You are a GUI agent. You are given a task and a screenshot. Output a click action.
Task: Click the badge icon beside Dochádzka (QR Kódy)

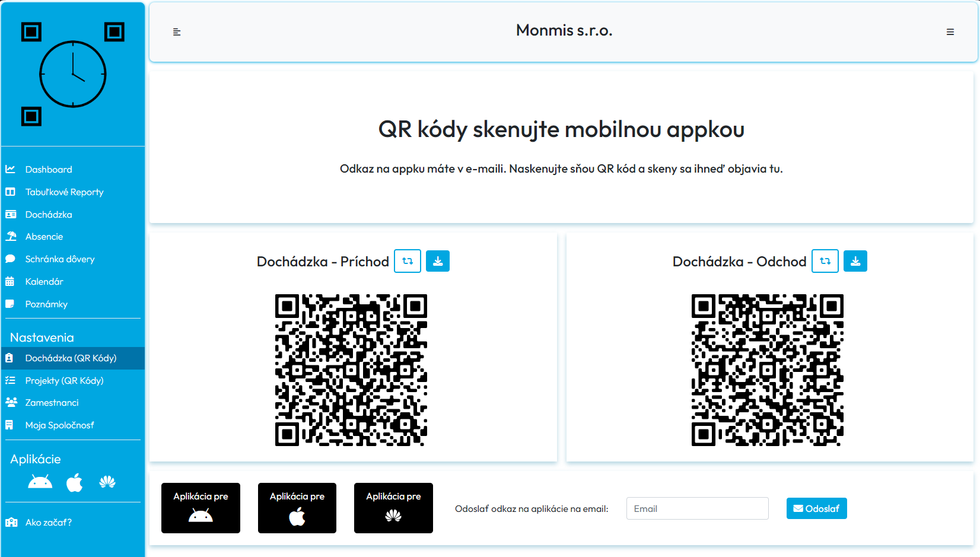coord(9,358)
